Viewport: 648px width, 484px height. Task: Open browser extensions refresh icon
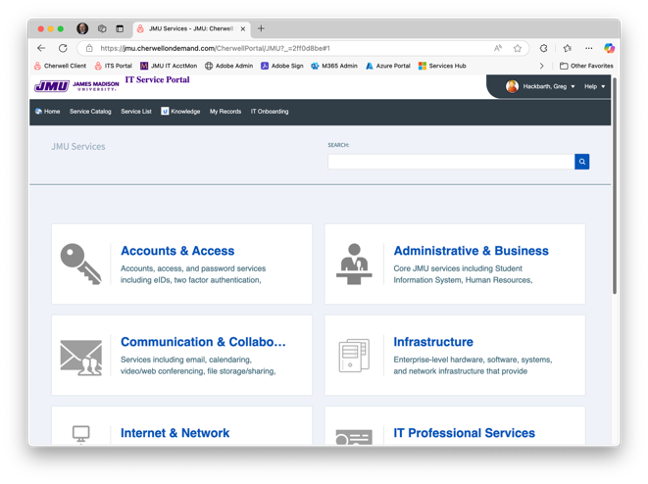click(x=543, y=48)
